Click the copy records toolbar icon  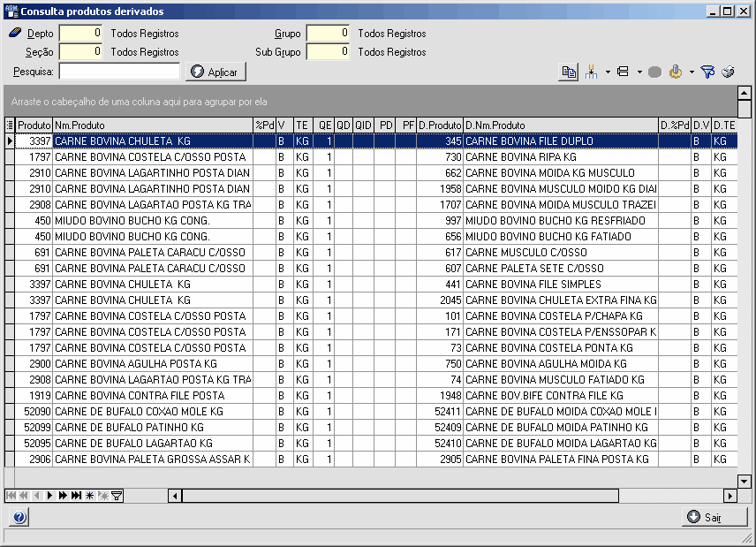click(x=569, y=72)
